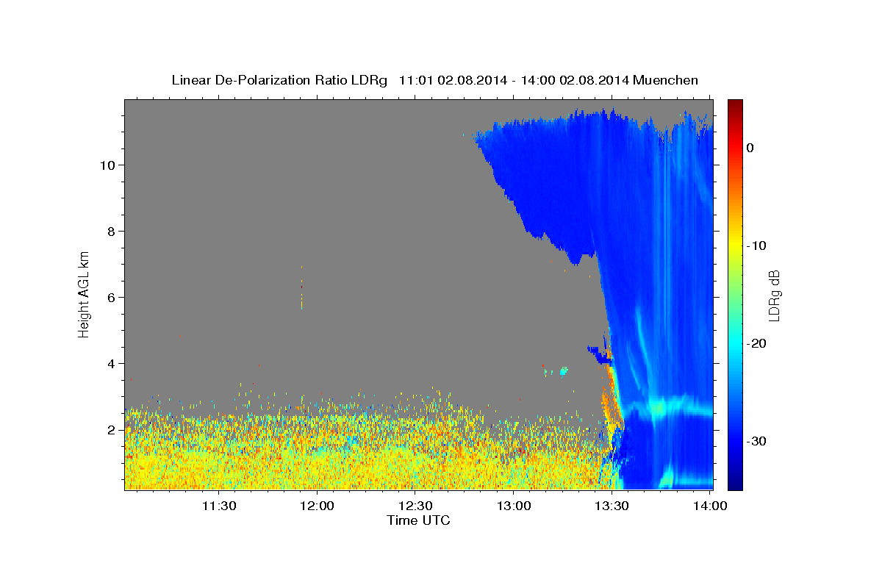Click the 13:00 time tick label
This screenshot has height=588, width=882.
[513, 506]
